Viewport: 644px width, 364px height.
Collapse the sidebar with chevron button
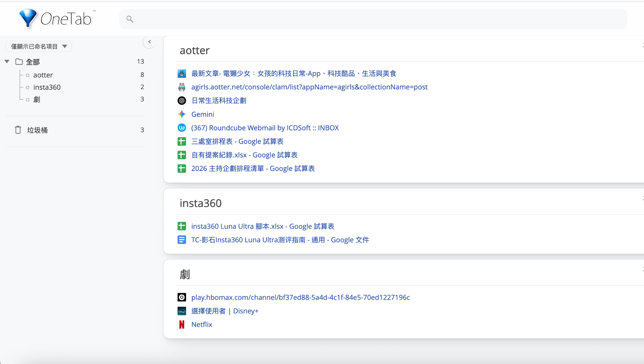click(x=149, y=42)
